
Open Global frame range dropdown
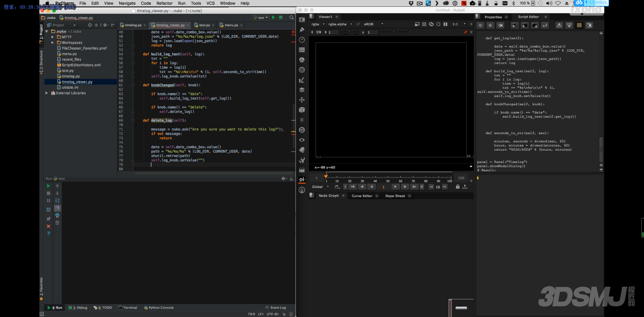tap(320, 187)
